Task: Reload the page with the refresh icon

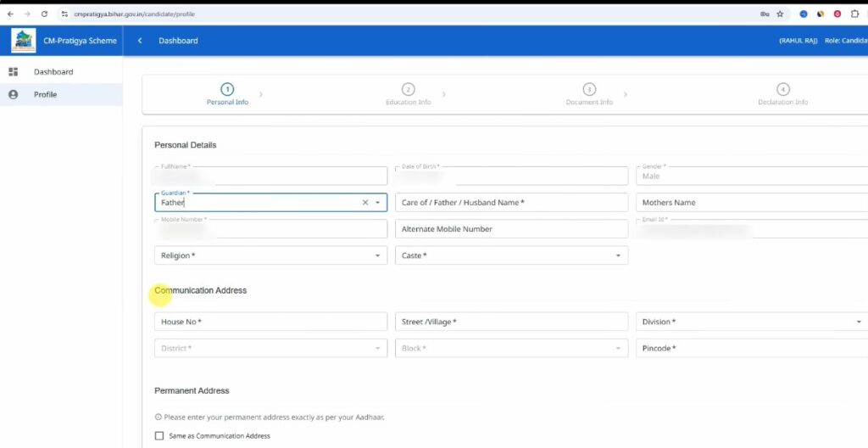Action: tap(44, 14)
